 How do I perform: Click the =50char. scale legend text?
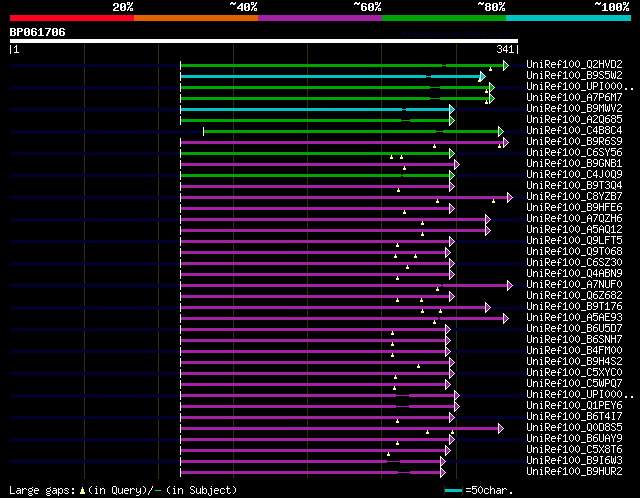489,490
